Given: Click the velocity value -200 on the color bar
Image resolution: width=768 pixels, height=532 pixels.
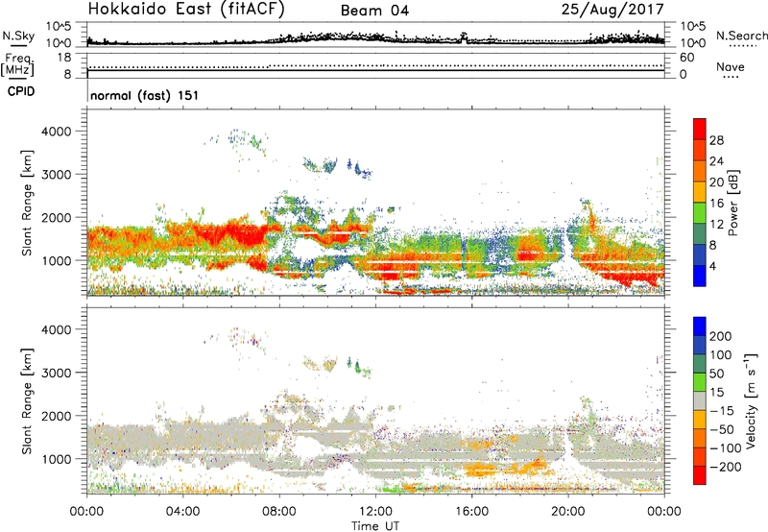Looking at the screenshot, I should point(726,467).
